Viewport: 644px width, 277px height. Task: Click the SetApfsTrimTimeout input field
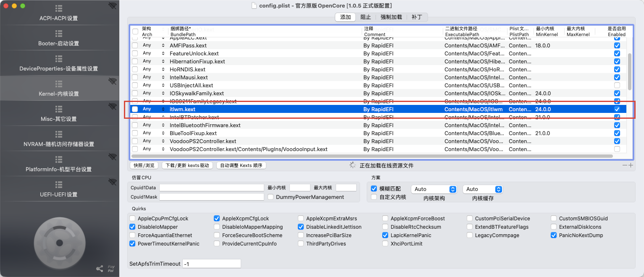pos(212,264)
